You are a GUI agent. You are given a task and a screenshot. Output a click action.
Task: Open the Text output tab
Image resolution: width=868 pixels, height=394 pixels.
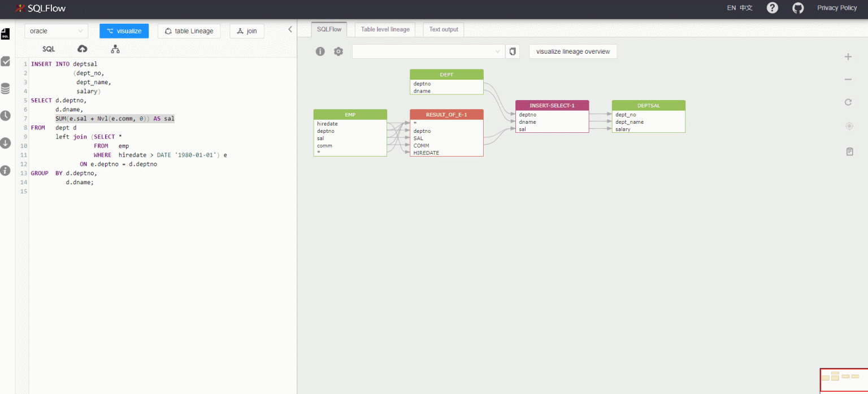[x=444, y=29]
